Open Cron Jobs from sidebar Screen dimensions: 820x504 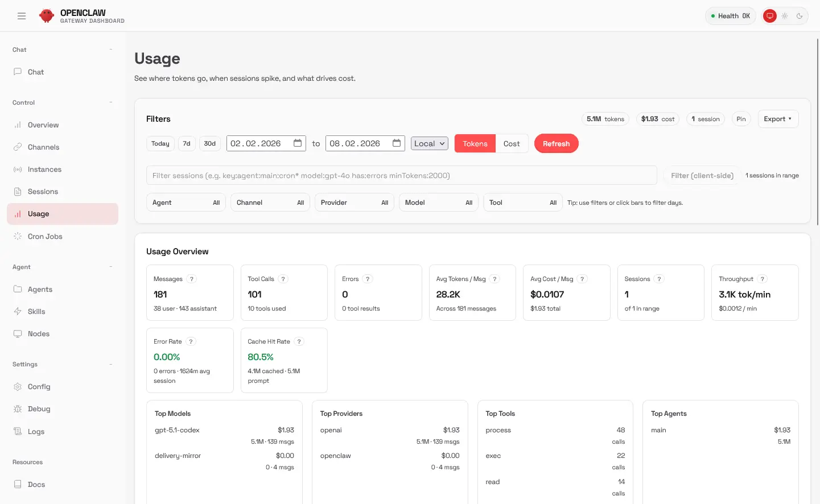[x=45, y=237]
